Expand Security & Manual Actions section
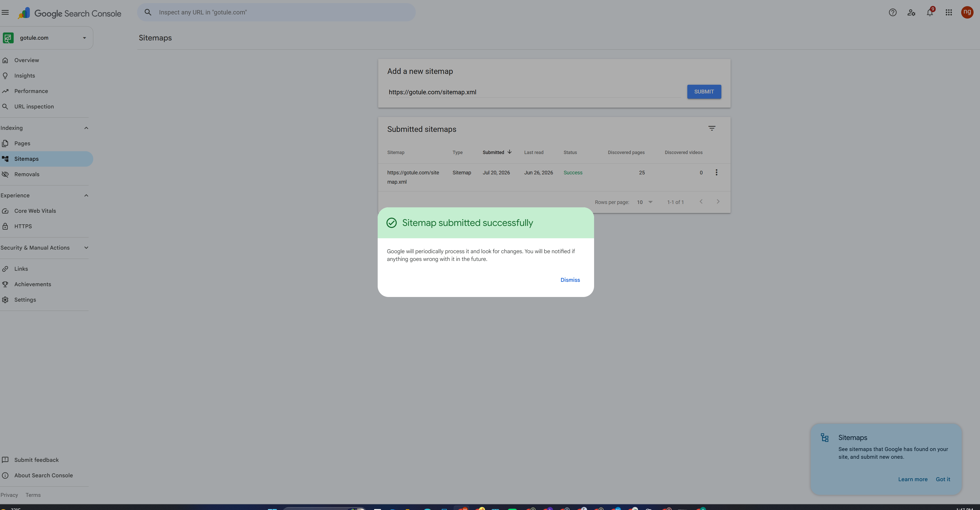 pyautogui.click(x=86, y=248)
